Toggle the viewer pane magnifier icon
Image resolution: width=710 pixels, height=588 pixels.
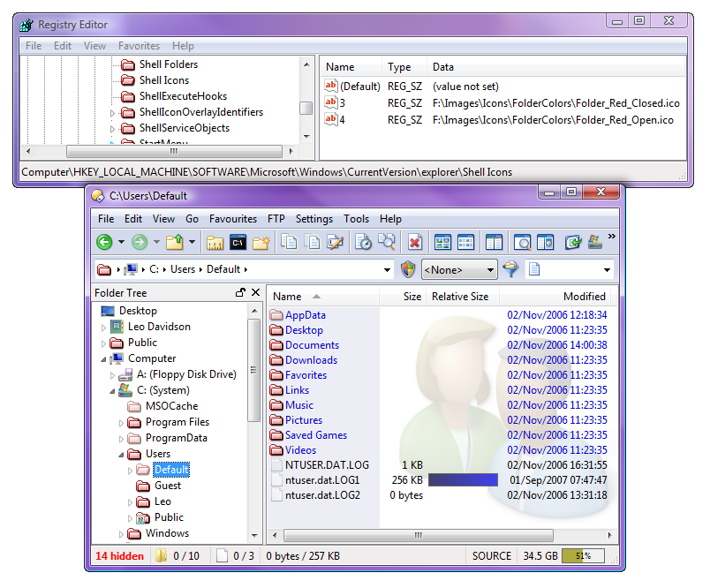click(522, 242)
